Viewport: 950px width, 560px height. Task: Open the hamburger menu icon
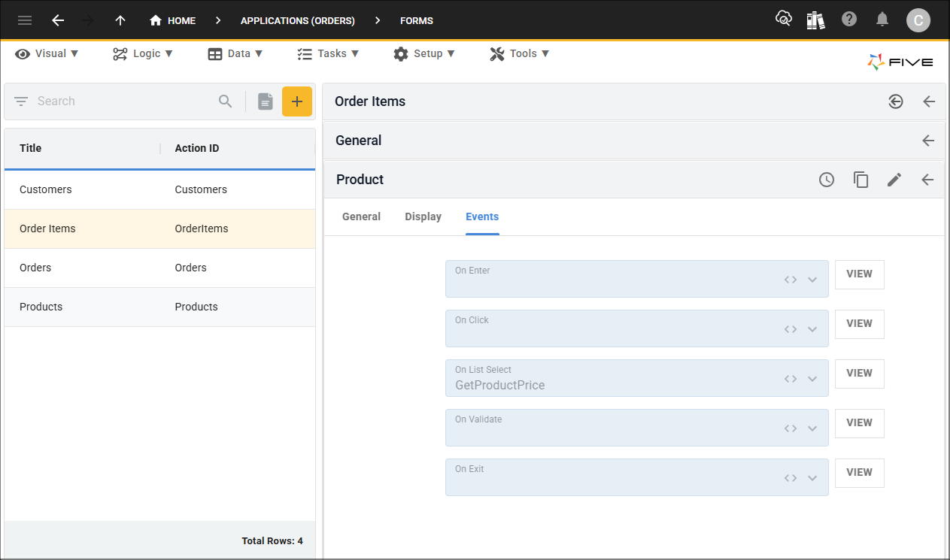(x=25, y=20)
